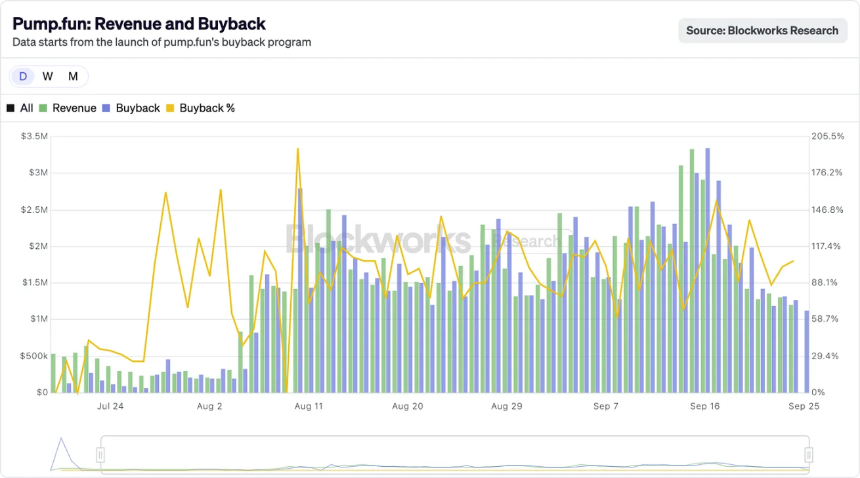Hide the Revenue series via legend label
Image resolution: width=860 pixels, height=478 pixels.
pyautogui.click(x=74, y=108)
